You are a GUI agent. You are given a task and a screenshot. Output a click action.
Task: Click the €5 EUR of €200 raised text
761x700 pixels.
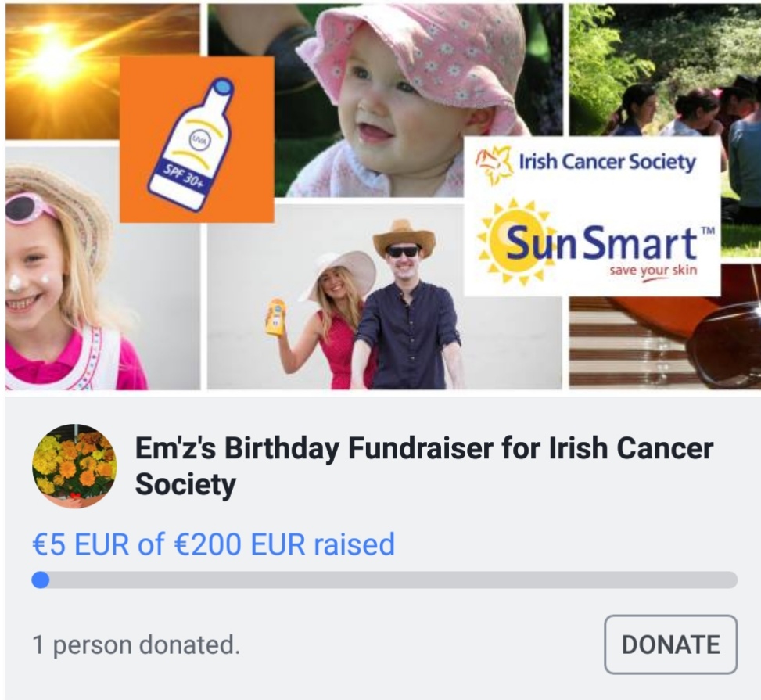(214, 544)
